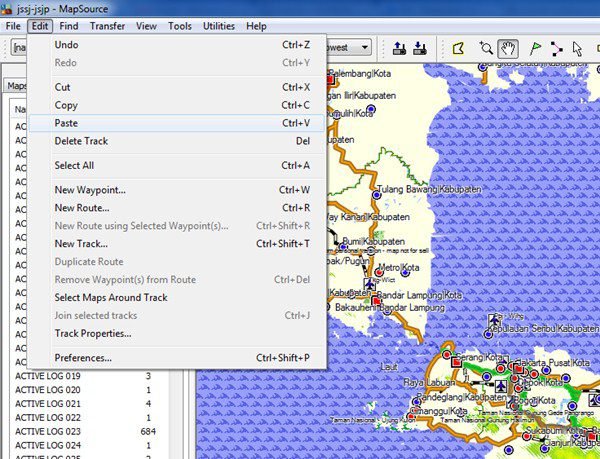
Task: Open Preferences from the Edit menu
Action: (83, 357)
